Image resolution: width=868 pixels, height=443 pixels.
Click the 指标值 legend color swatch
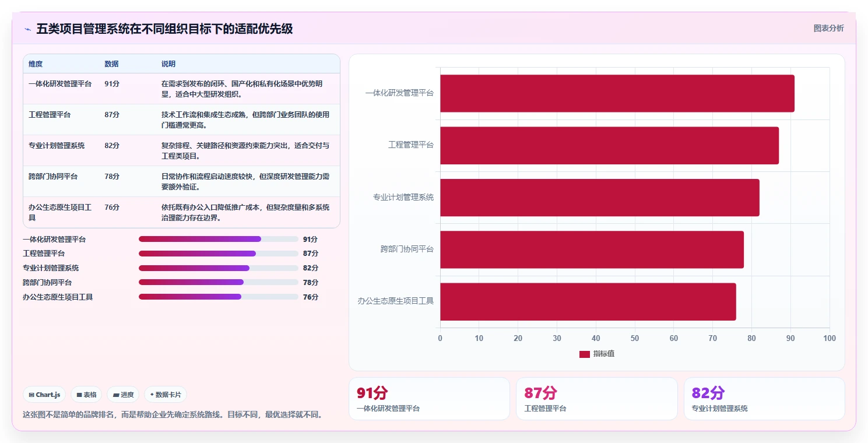click(585, 354)
